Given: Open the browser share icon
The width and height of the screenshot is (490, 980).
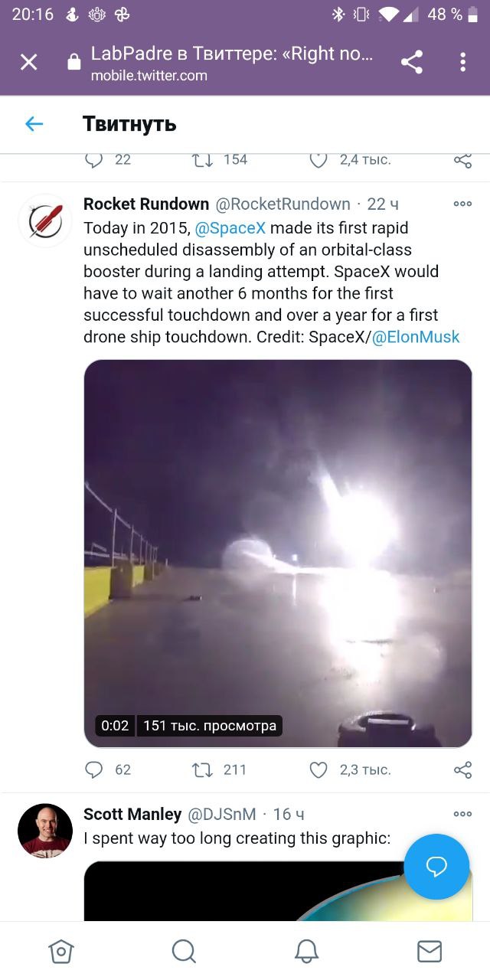Looking at the screenshot, I should 412,63.
